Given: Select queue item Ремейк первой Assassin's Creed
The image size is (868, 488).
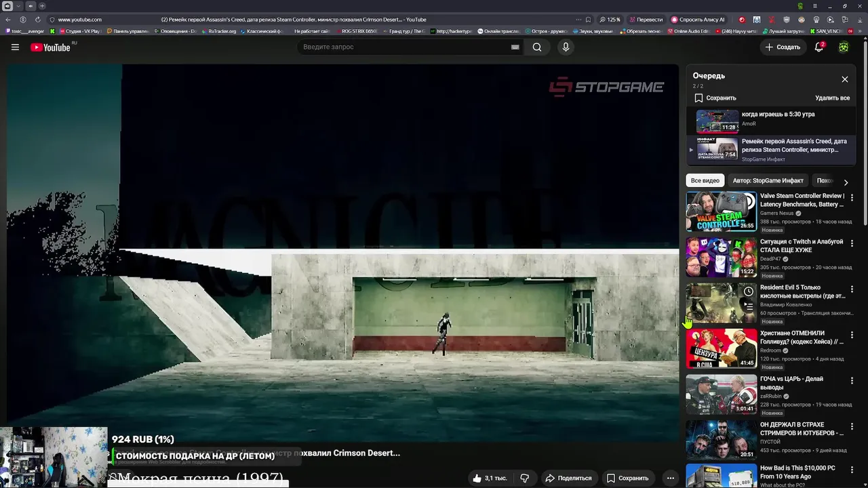Looking at the screenshot, I should tap(772, 150).
